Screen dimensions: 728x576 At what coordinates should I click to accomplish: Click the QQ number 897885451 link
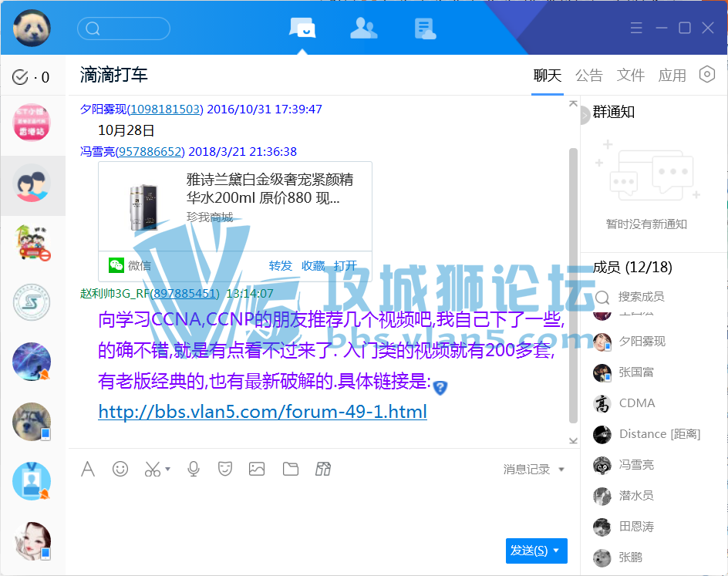point(185,293)
